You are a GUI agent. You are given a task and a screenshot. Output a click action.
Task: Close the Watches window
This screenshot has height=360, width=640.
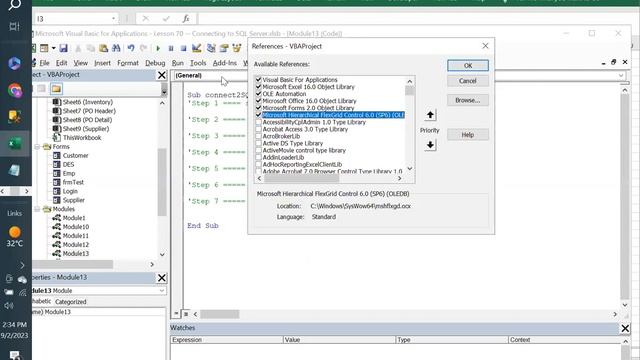click(625, 328)
